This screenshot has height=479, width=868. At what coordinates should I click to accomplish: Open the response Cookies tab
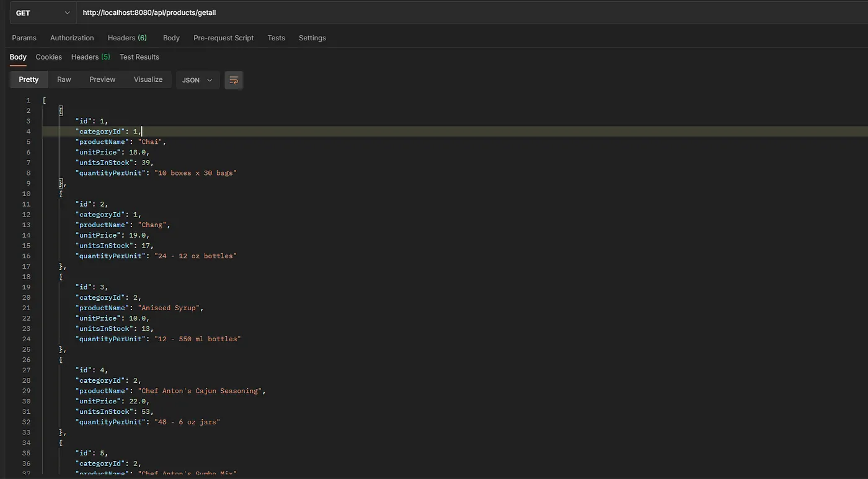pos(48,57)
